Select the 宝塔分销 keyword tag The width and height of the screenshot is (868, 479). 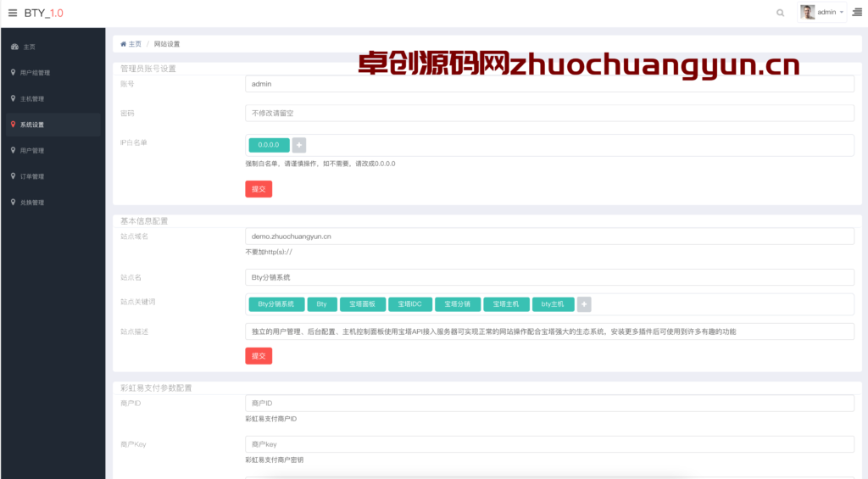(x=457, y=304)
